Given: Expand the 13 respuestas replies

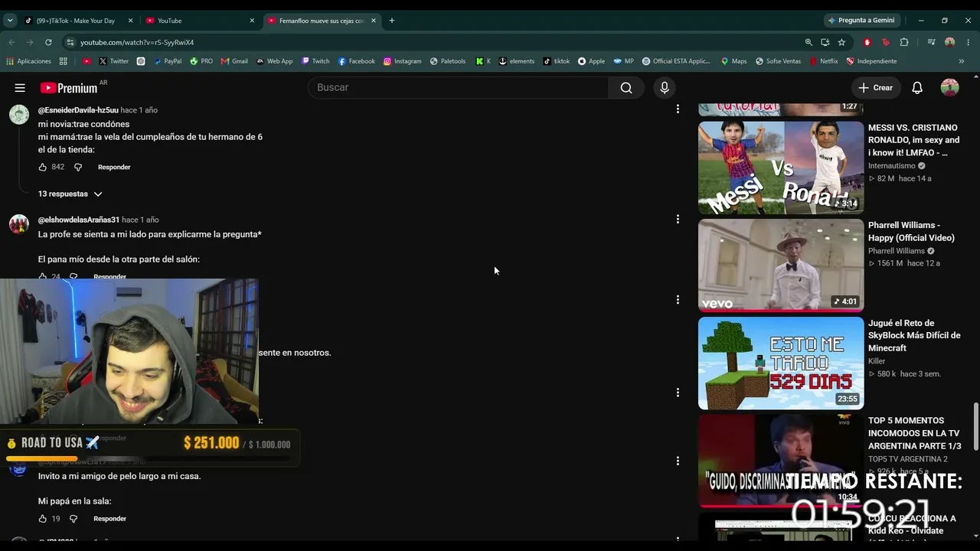Looking at the screenshot, I should coord(70,194).
